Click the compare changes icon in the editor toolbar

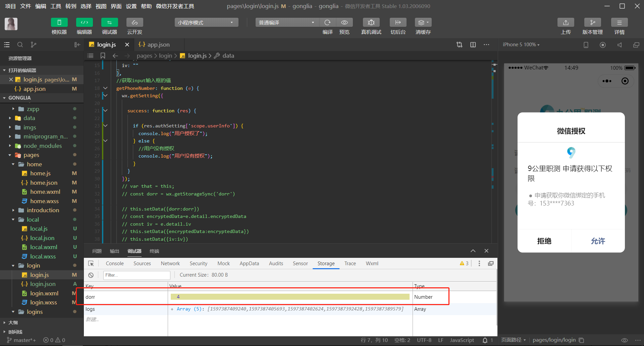[460, 45]
